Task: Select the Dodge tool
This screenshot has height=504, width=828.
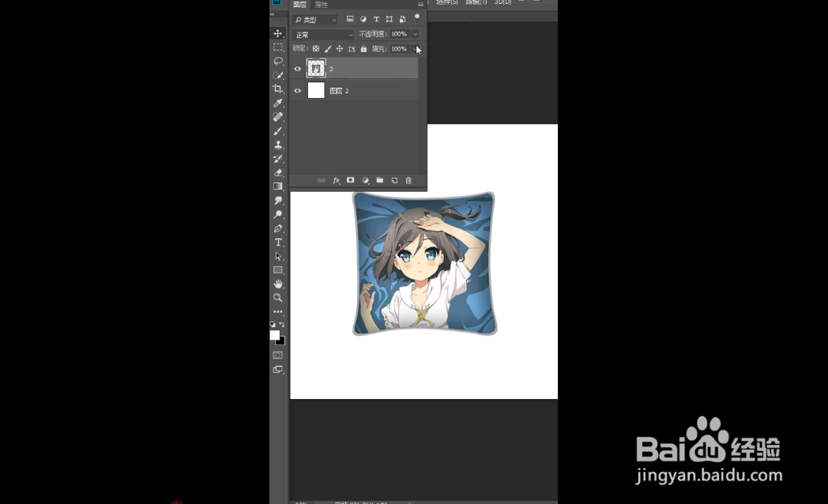Action: click(x=278, y=214)
